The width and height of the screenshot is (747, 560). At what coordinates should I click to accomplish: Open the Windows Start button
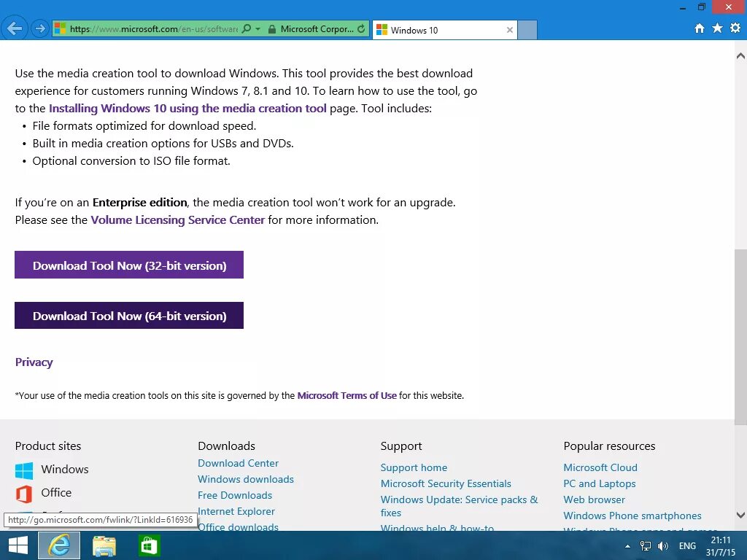point(18,545)
